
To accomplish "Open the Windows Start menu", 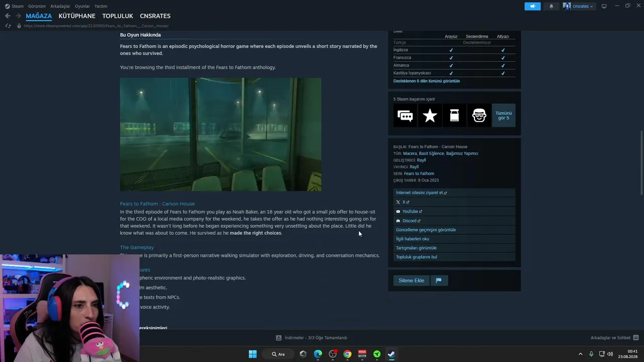I will (x=253, y=354).
